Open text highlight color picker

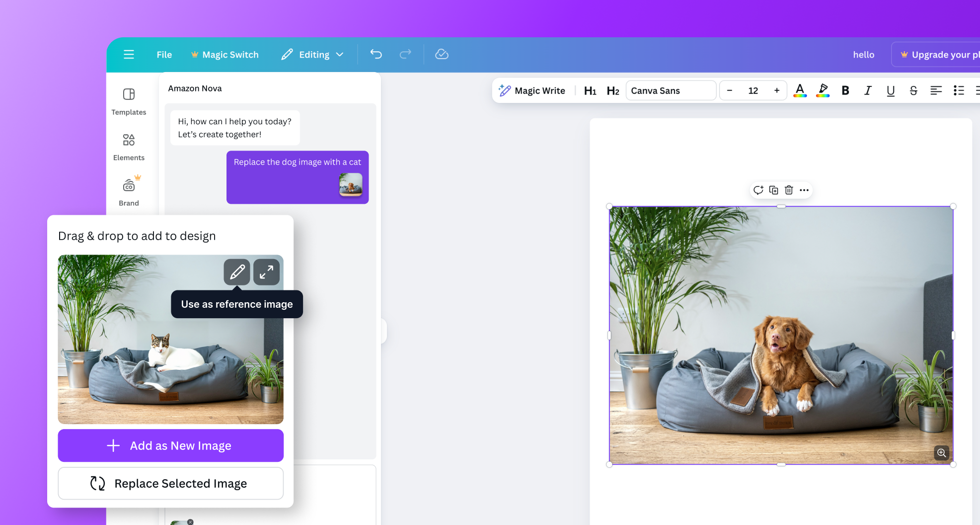(823, 90)
